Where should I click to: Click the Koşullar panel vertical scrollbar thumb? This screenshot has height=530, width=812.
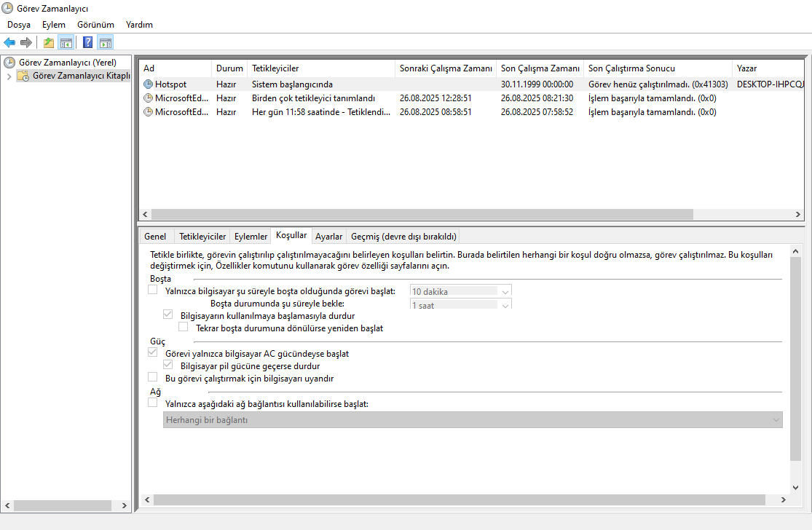point(795,358)
